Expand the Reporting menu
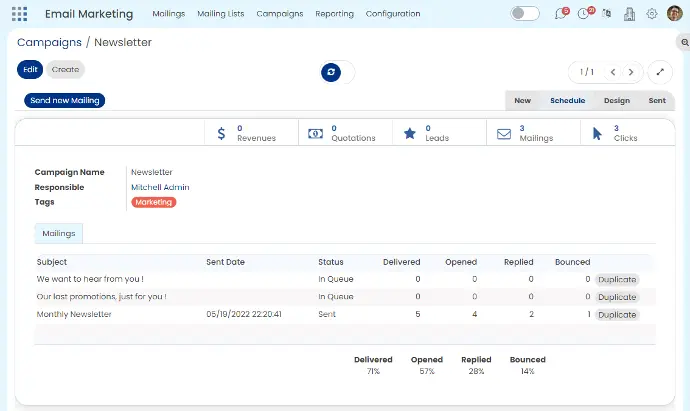The height and width of the screenshot is (411, 690). 334,14
